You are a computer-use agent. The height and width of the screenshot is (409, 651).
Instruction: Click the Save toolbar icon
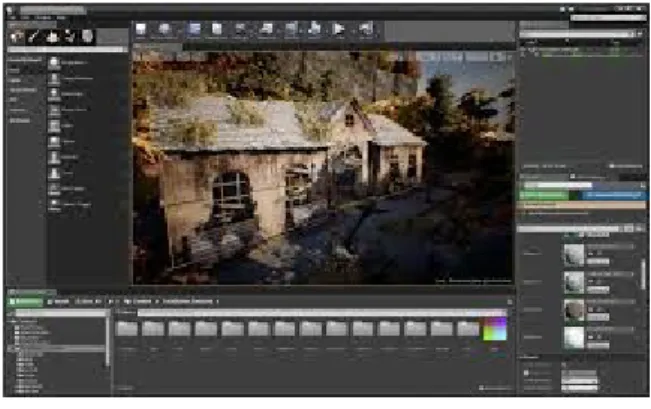(141, 30)
